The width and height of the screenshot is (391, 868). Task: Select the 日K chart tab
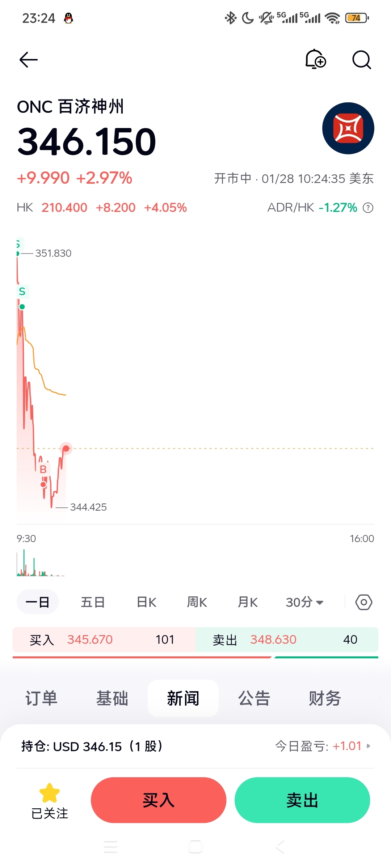pyautogui.click(x=147, y=602)
